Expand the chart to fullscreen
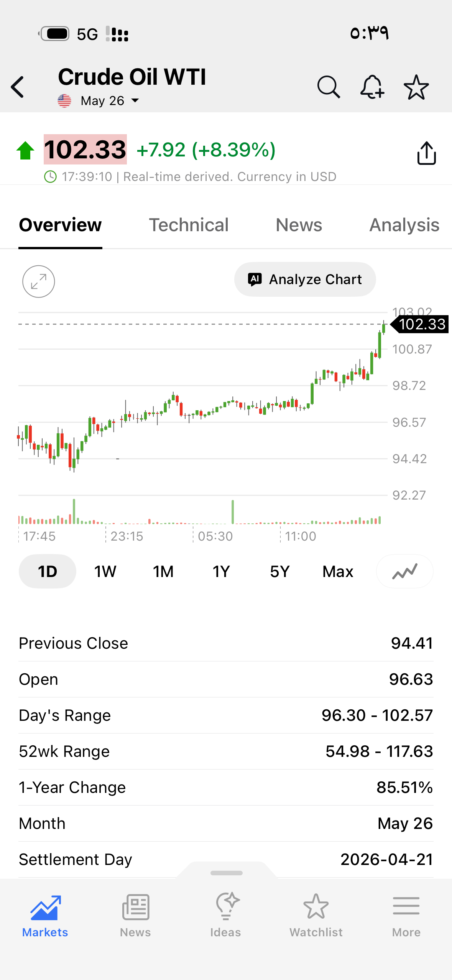The width and height of the screenshot is (452, 980). click(x=39, y=281)
